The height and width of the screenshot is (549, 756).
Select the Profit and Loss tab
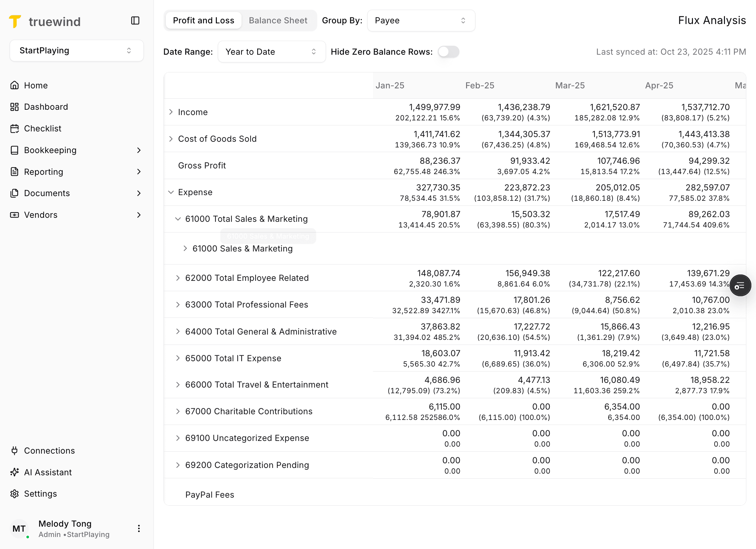click(203, 20)
